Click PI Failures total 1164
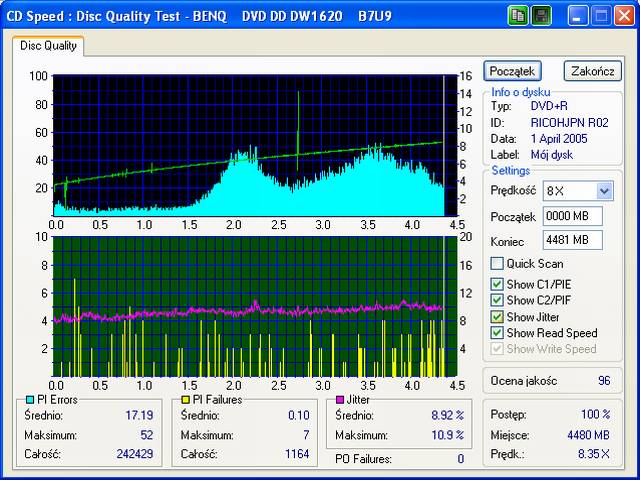 297,454
